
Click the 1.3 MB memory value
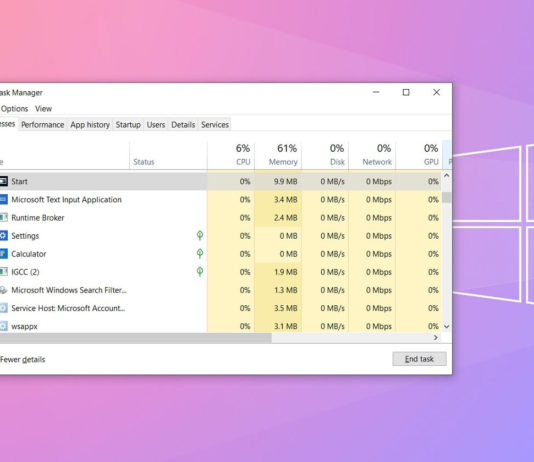click(x=285, y=290)
